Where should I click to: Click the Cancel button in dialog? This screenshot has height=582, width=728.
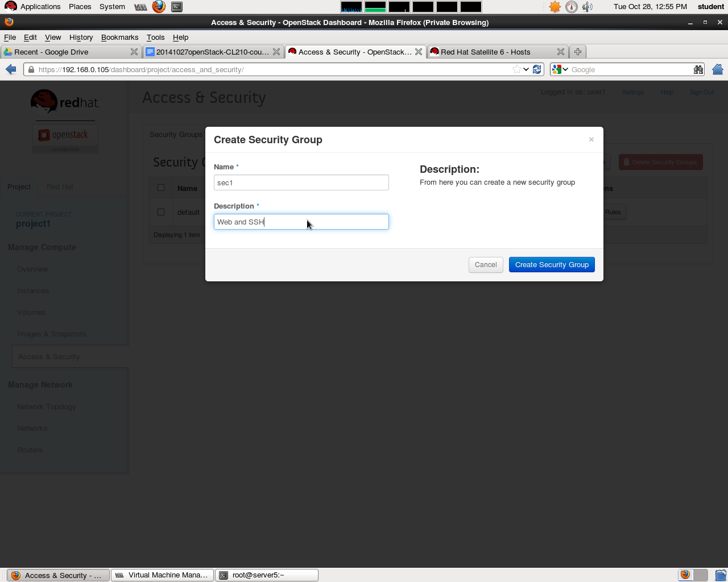coord(486,265)
